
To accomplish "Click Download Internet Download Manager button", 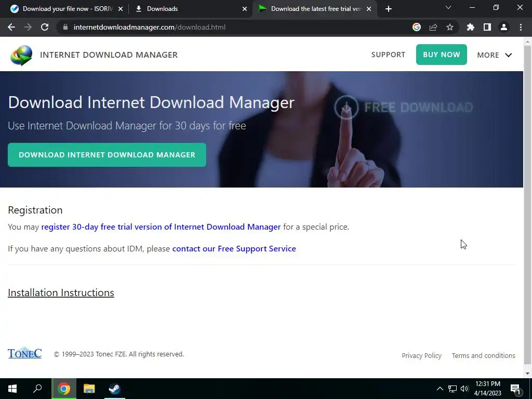I will click(107, 155).
